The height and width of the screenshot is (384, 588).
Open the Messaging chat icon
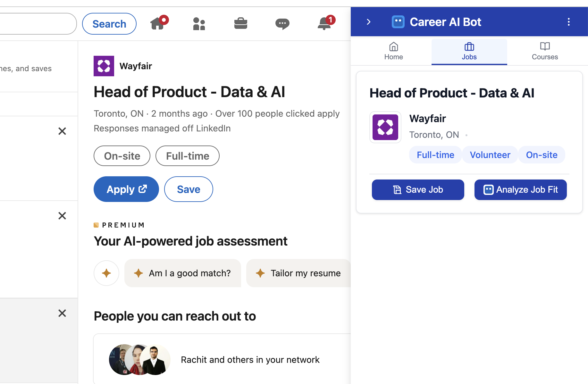(282, 23)
